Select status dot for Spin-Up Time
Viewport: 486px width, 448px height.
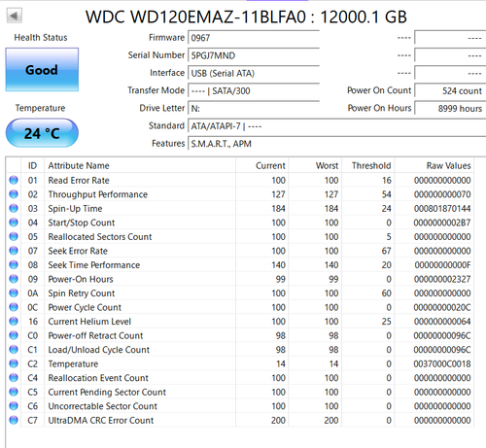14,208
